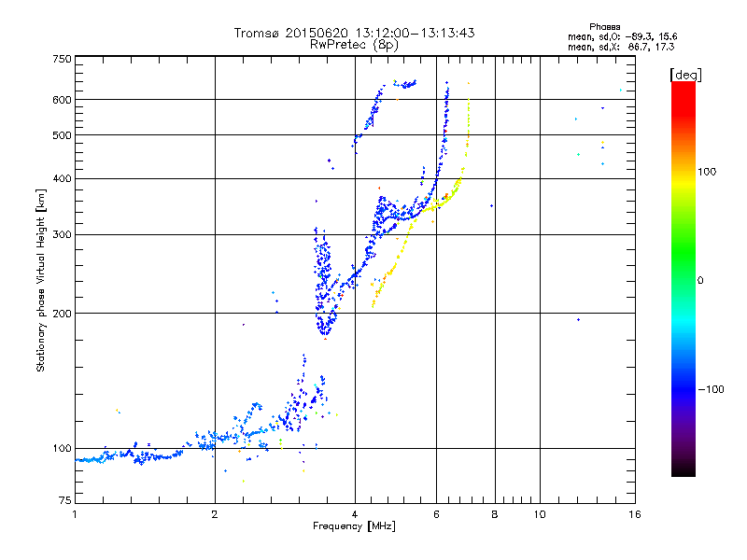
Task: Click the isolated blue point near 8 MHz
Action: (x=491, y=205)
